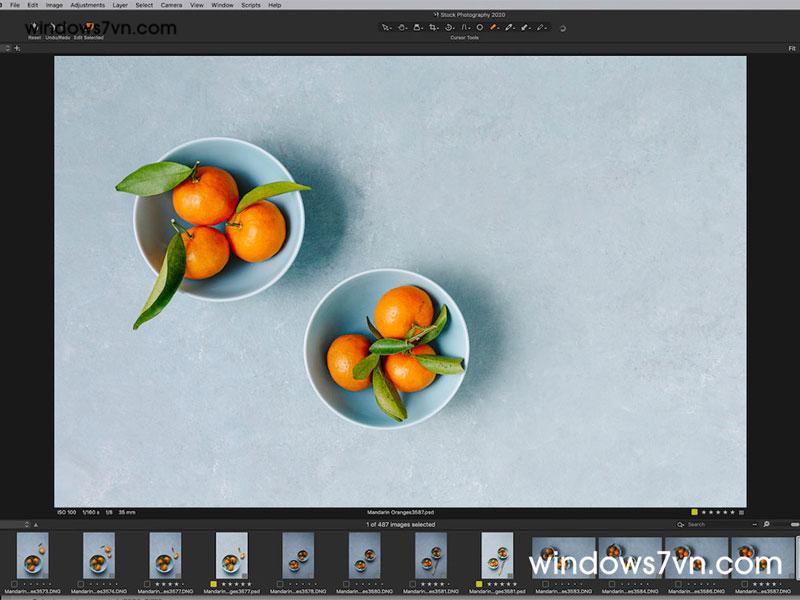Open the Crop tool dropdown arrow

coord(438,29)
